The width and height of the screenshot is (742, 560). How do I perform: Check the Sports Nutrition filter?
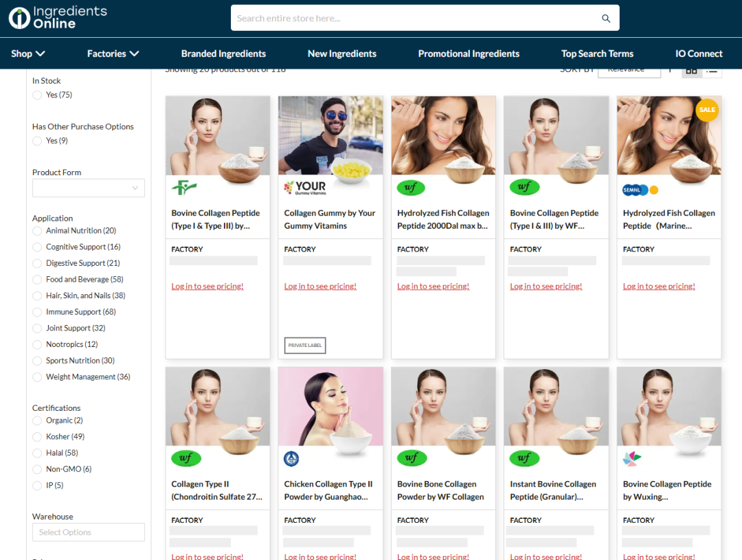[x=37, y=361]
